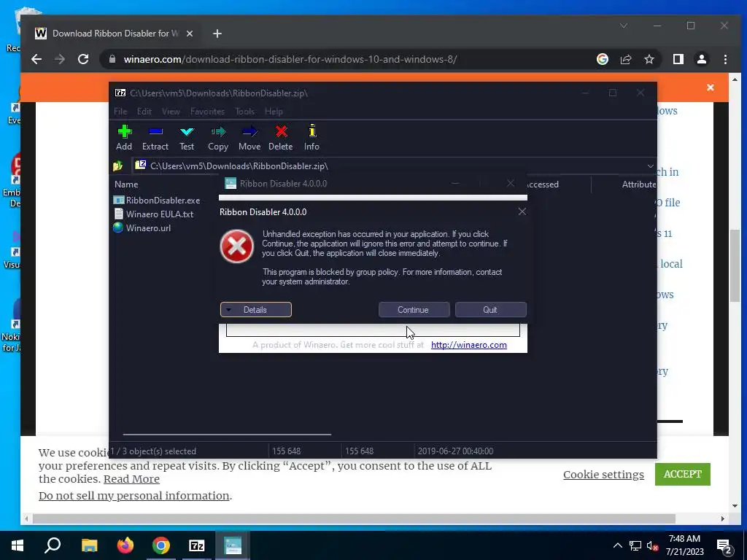Viewport: 747px width, 560px height.
Task: Open the 7-Zip View menu
Action: pyautogui.click(x=171, y=112)
